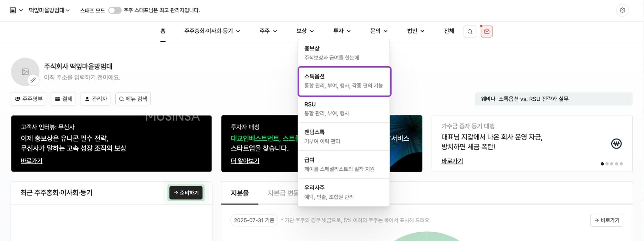Open the 결제 shortcut button
This screenshot has height=241, width=644.
click(63, 99)
